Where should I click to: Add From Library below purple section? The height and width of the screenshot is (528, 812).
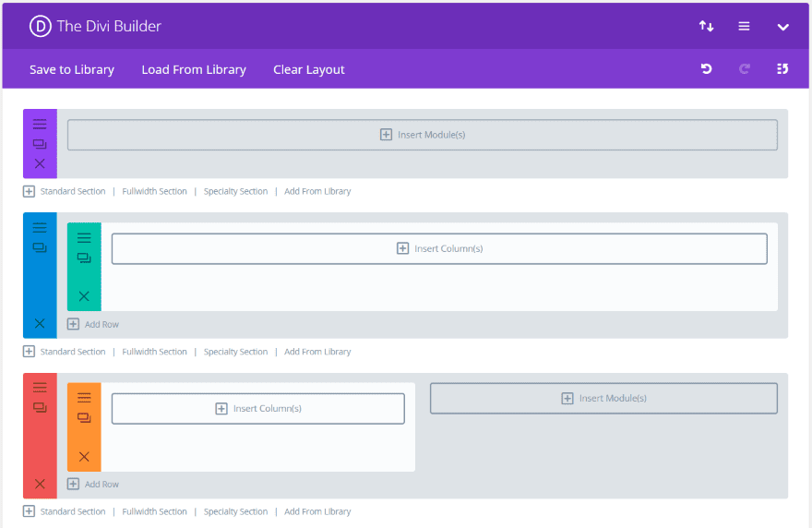[x=317, y=191]
